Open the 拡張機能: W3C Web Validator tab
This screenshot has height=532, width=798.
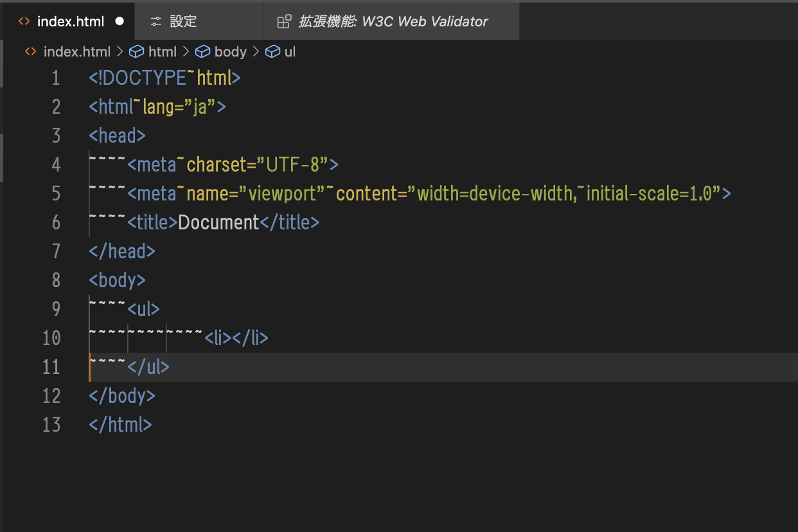tap(393, 21)
